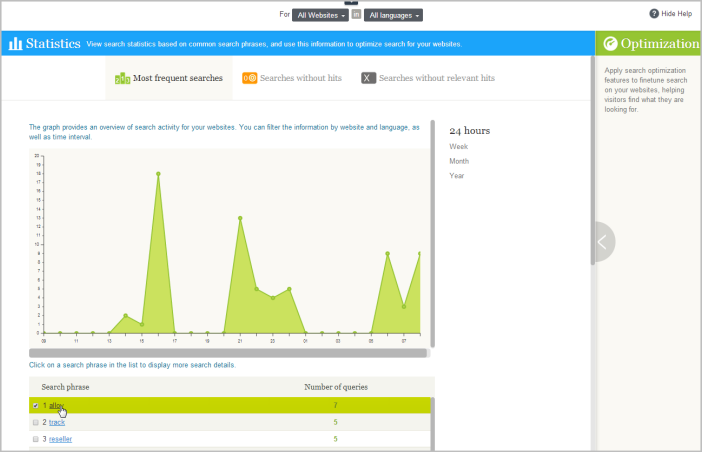The width and height of the screenshot is (702, 452).
Task: Open the All languages dropdown
Action: pyautogui.click(x=394, y=15)
